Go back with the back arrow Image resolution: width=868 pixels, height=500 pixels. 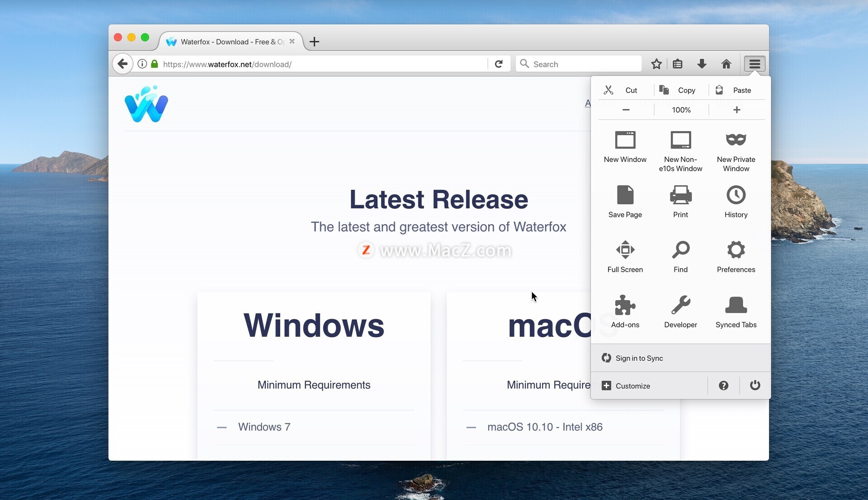pos(122,64)
